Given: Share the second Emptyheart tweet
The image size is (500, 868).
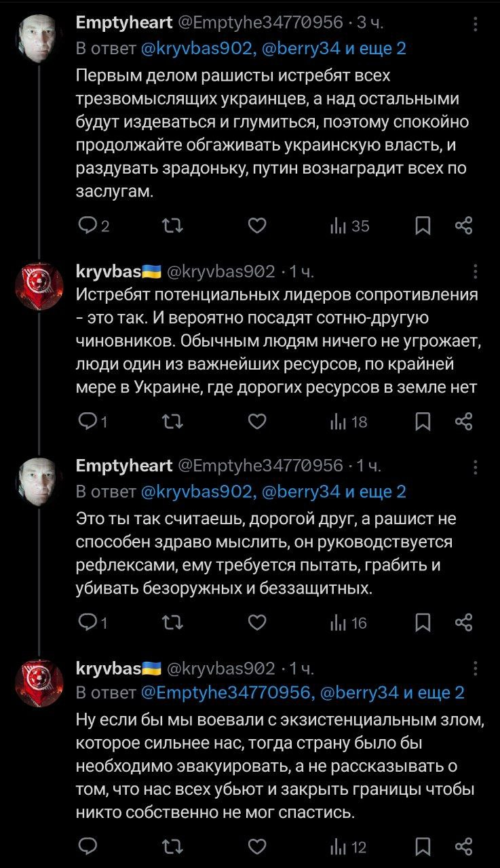Looking at the screenshot, I should pos(463,623).
